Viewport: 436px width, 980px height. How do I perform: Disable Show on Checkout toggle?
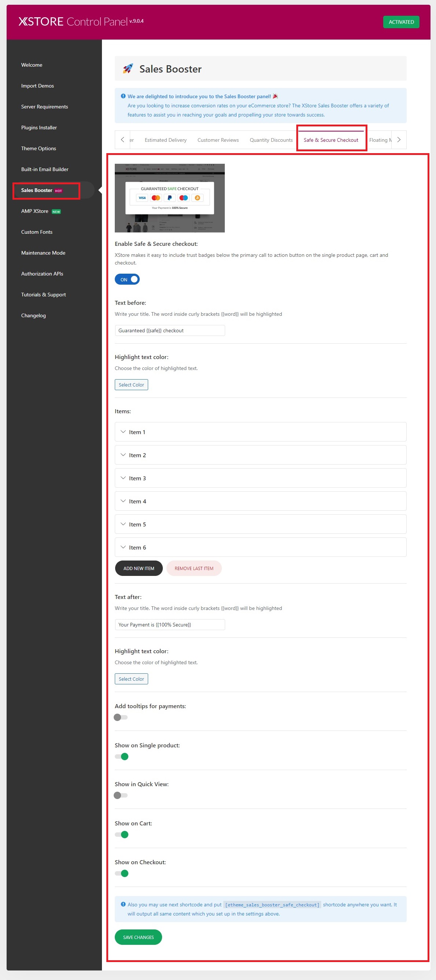coord(121,873)
